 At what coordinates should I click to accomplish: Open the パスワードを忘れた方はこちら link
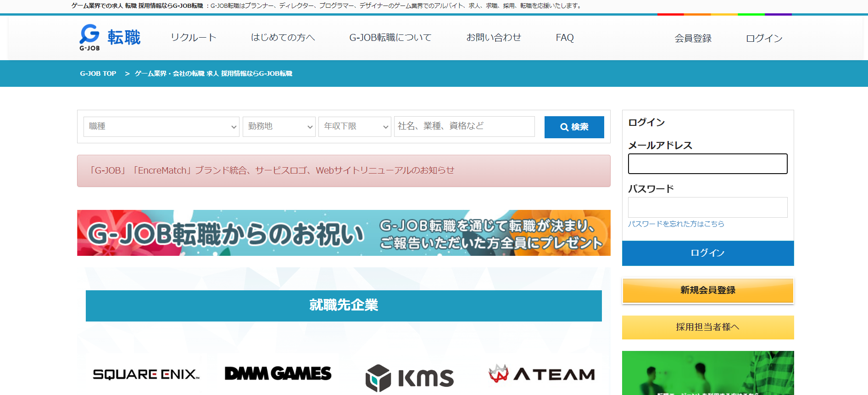click(676, 224)
